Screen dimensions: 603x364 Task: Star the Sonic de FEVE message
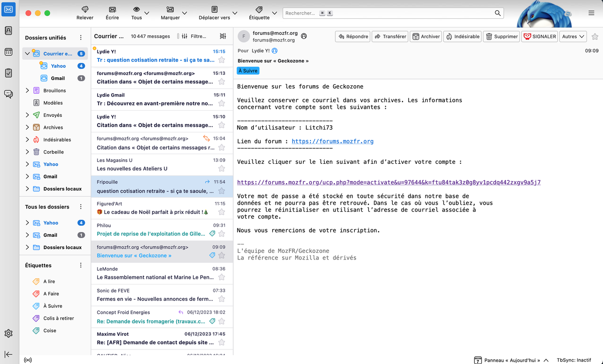coord(221,299)
